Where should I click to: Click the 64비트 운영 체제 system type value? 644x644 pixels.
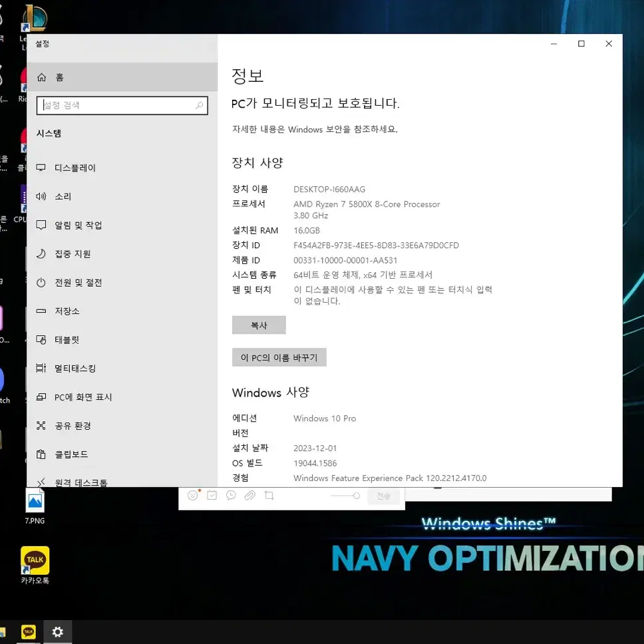click(363, 275)
